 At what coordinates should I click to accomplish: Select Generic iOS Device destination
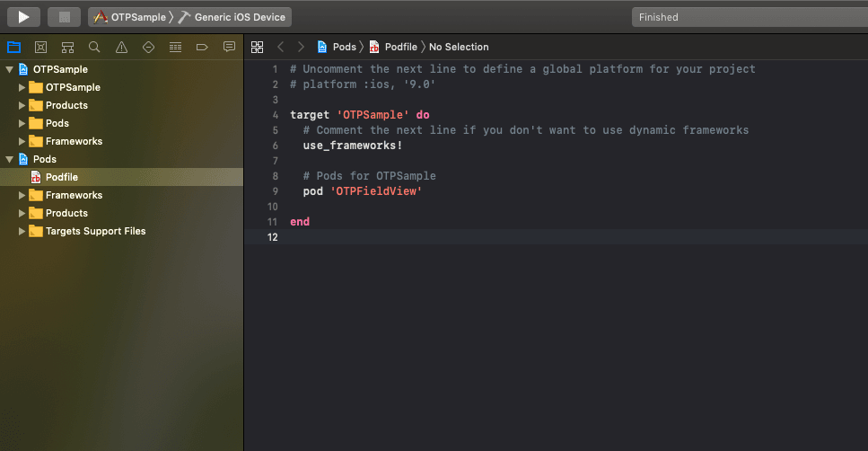(232, 17)
